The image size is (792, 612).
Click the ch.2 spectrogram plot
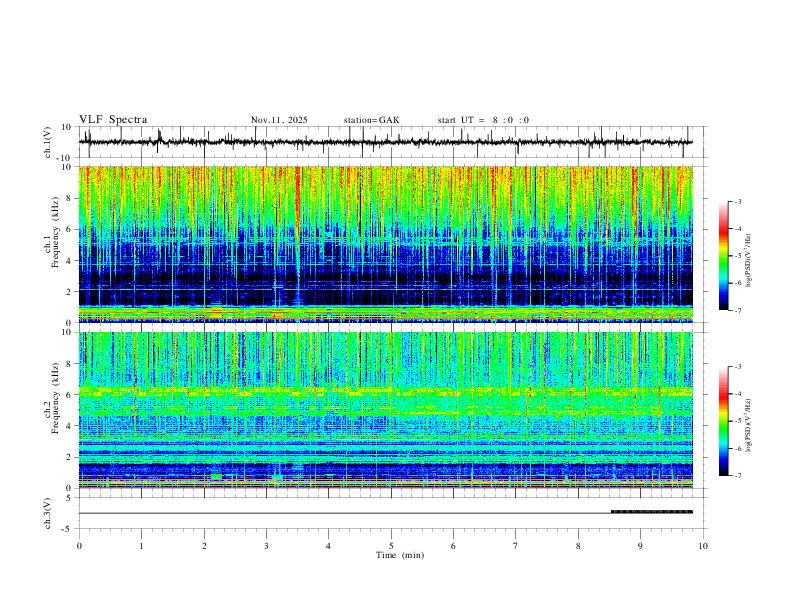[x=386, y=410]
